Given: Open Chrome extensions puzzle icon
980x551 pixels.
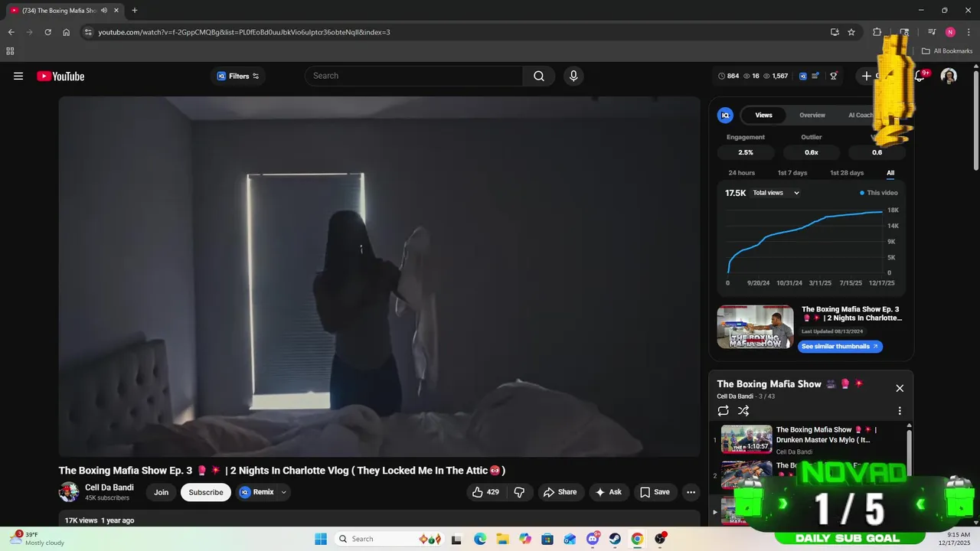Looking at the screenshot, I should [x=877, y=32].
